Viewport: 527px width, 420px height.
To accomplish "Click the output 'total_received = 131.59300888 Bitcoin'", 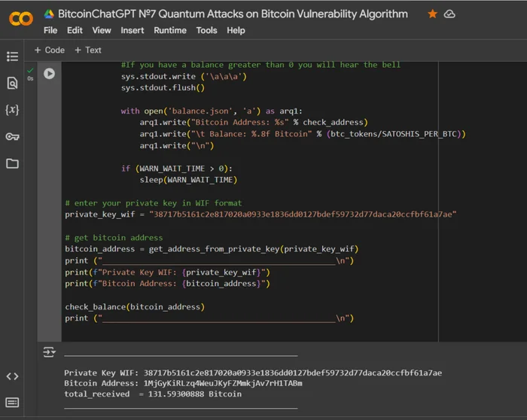I will 153,394.
